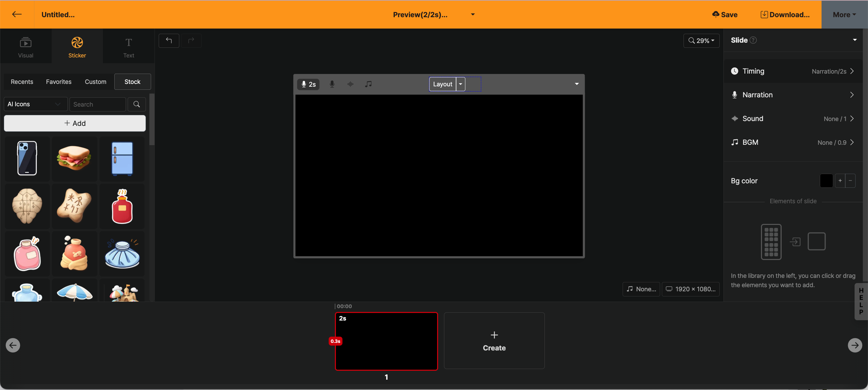Select the sandwich sticker

74,158
